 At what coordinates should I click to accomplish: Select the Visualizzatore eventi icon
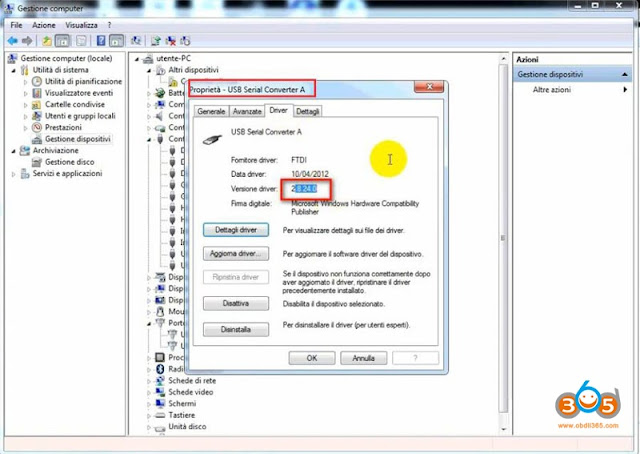point(37,93)
